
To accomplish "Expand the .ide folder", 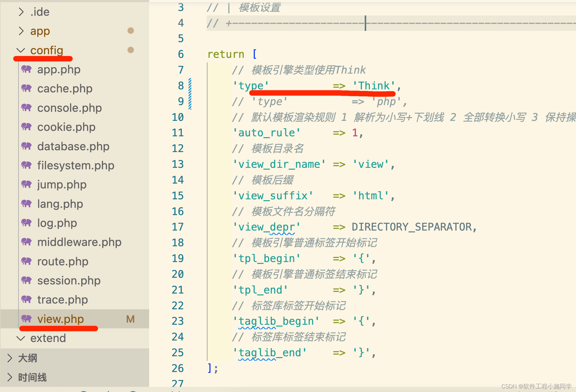I will [21, 12].
